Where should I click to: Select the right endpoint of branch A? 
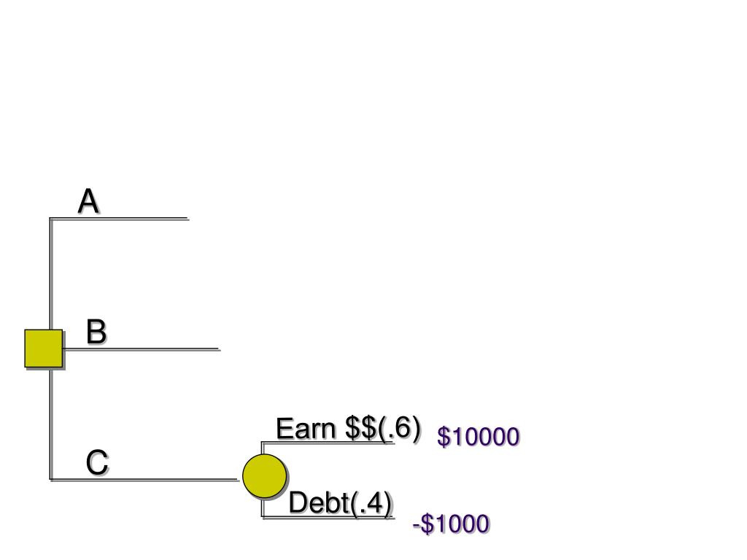point(187,218)
